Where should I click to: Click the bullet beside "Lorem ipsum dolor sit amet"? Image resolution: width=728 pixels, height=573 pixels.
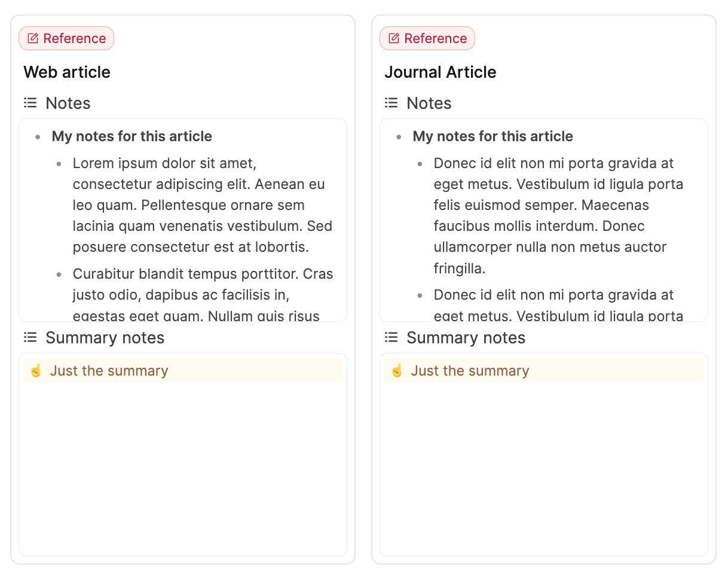[59, 164]
